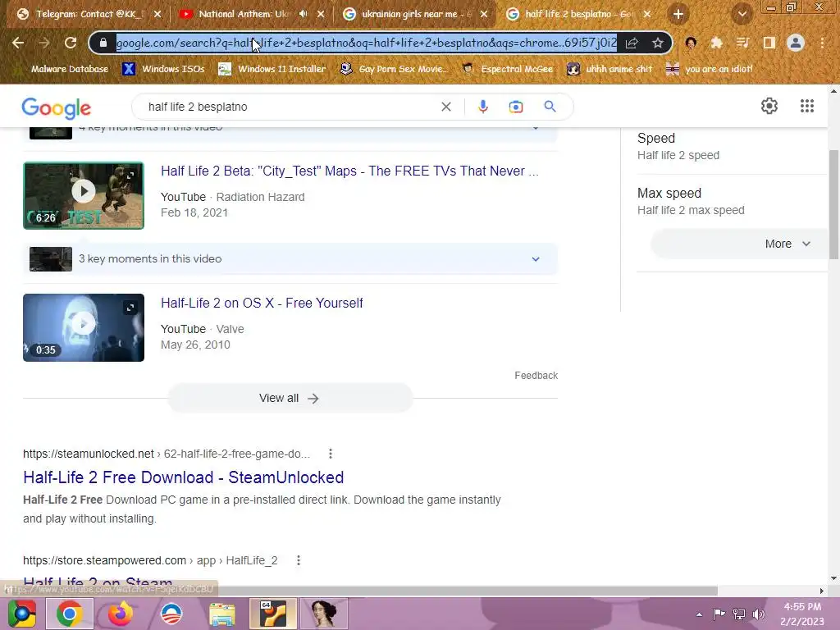Click the Feedback link under videos
Viewport: 840px width, 630px height.
pyautogui.click(x=536, y=376)
